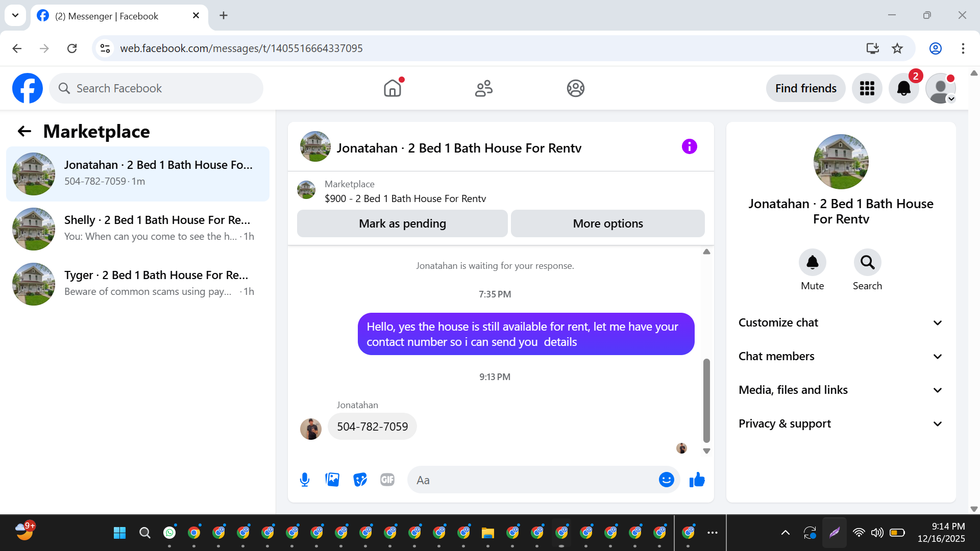980x551 pixels.
Task: Click install app icon in address bar
Action: [x=873, y=48]
